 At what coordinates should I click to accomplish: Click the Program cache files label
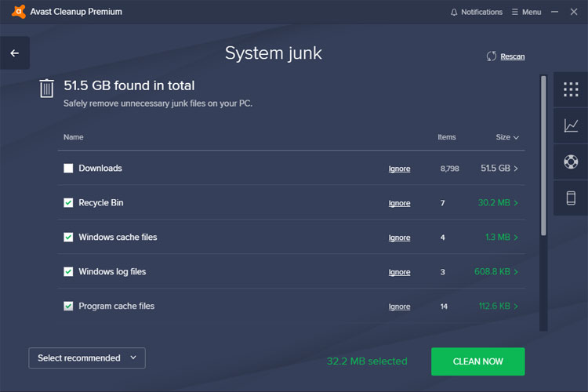[116, 306]
